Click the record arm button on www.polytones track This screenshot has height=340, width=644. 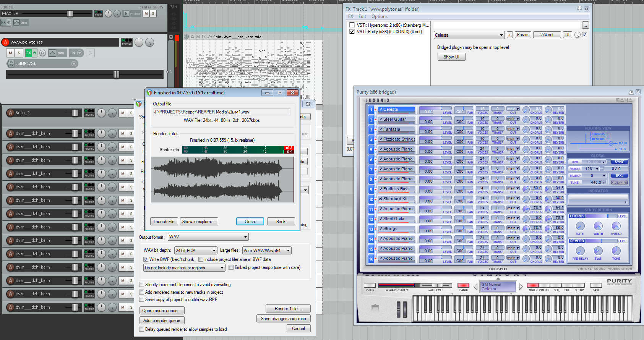(x=5, y=42)
